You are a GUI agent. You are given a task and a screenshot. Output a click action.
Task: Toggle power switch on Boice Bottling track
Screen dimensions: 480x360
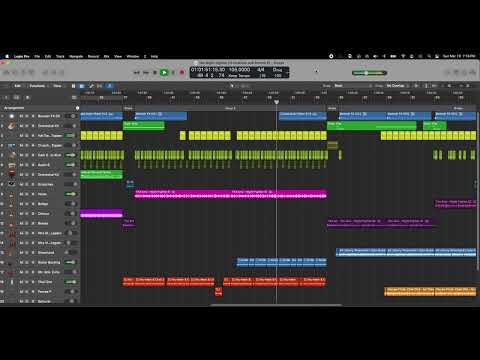(70, 262)
